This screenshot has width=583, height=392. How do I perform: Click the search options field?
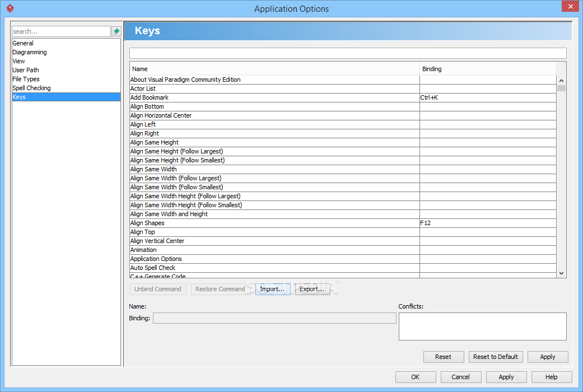coord(62,31)
